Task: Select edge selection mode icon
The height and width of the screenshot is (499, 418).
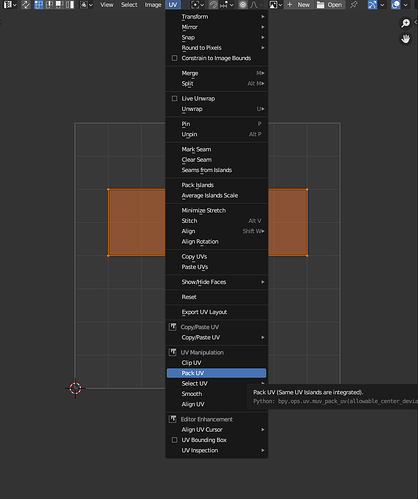Action: [49, 5]
